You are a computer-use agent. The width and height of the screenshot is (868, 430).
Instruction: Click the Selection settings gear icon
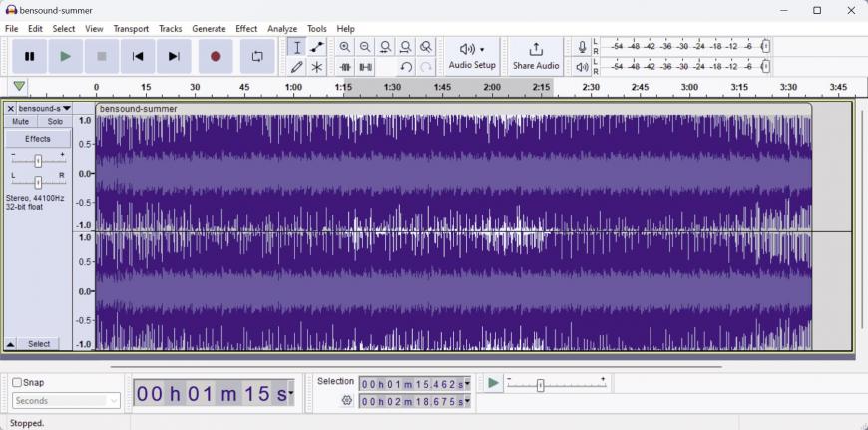coord(347,401)
